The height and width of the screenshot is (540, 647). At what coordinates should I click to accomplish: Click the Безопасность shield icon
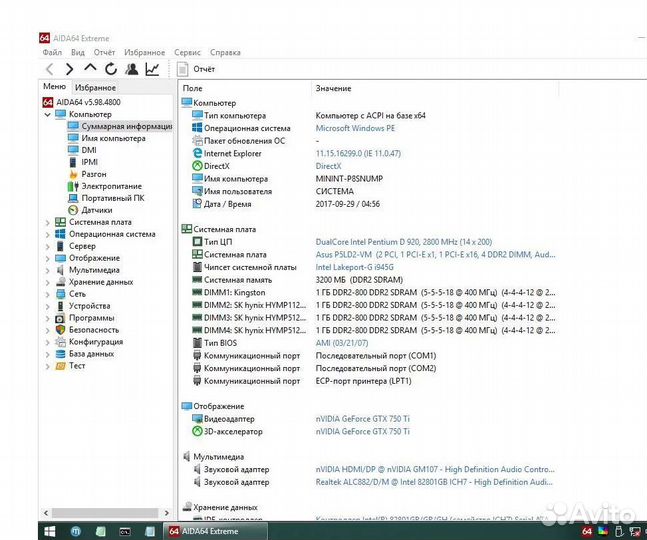[x=61, y=330]
